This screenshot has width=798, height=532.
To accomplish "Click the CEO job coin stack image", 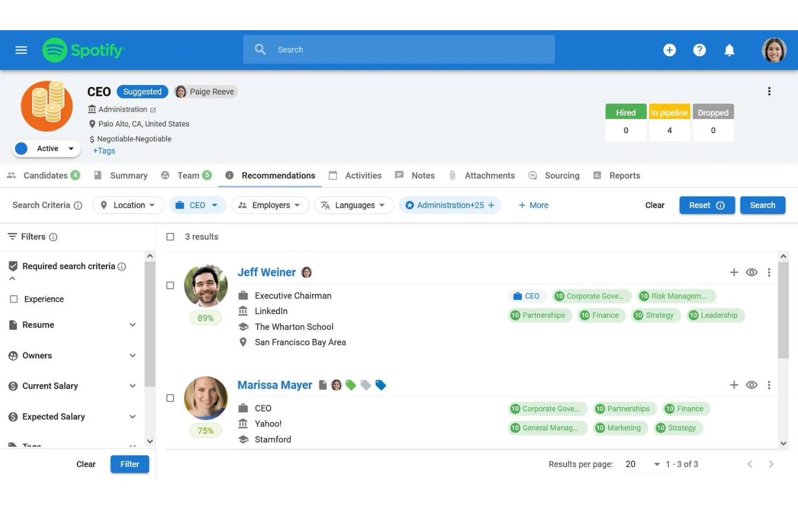I will (47, 106).
